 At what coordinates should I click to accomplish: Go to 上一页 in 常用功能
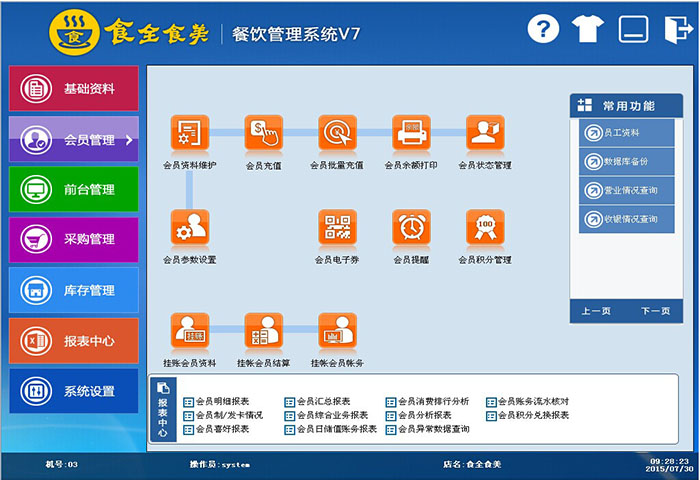click(596, 311)
